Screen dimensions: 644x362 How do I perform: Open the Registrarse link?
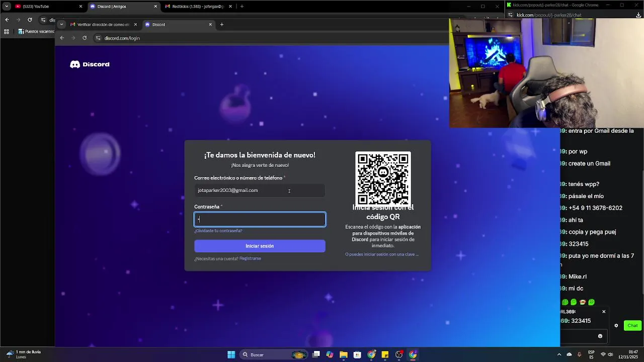pos(250,258)
